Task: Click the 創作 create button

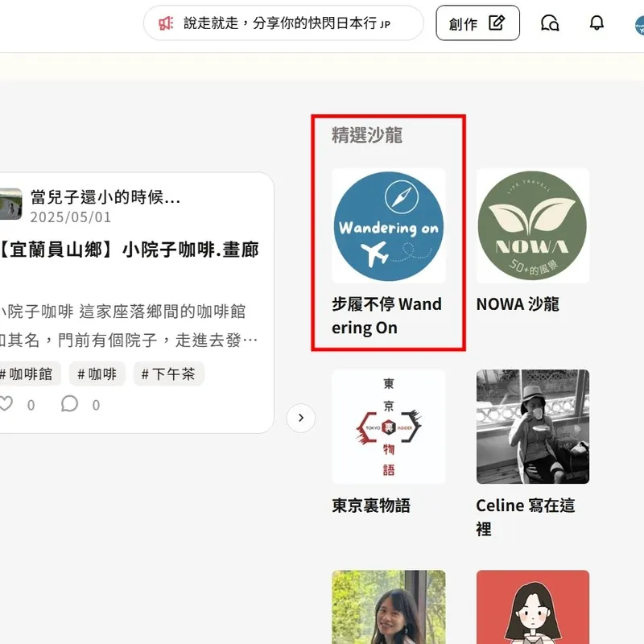Action: point(477,23)
